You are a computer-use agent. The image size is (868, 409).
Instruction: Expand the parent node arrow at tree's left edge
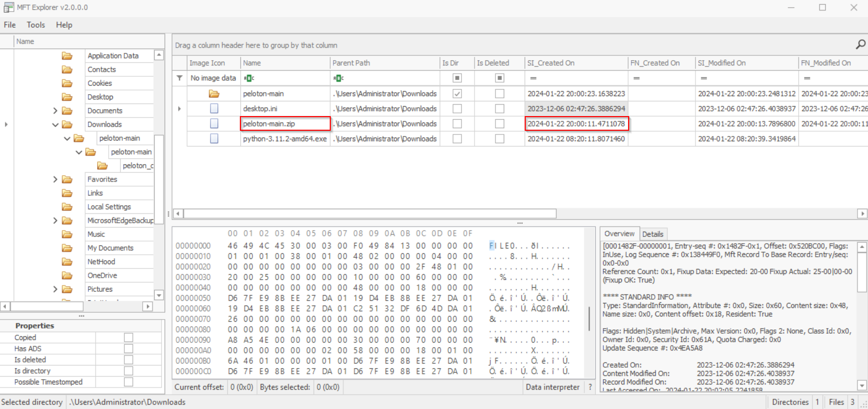pyautogui.click(x=6, y=124)
